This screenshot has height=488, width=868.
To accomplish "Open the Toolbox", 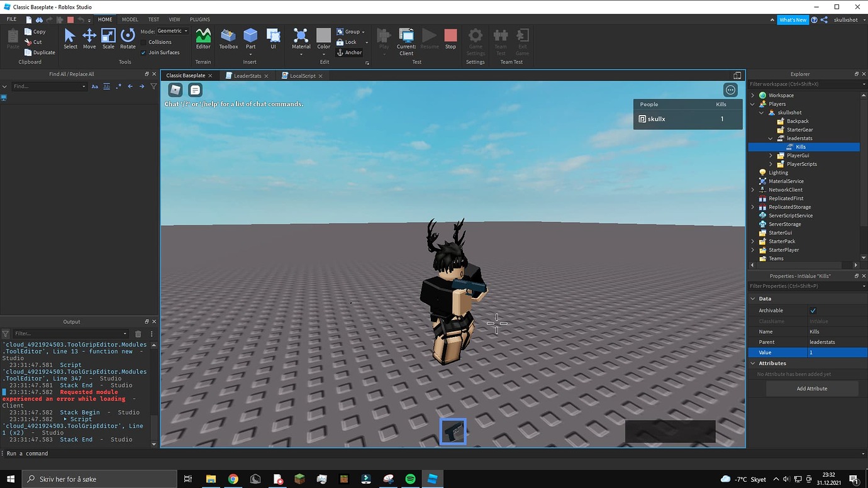I will point(228,39).
